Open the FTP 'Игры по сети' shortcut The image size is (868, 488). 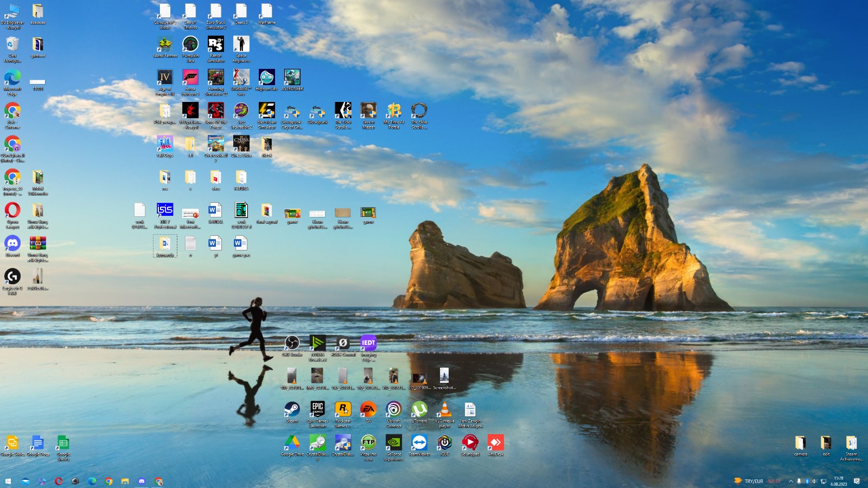click(368, 447)
